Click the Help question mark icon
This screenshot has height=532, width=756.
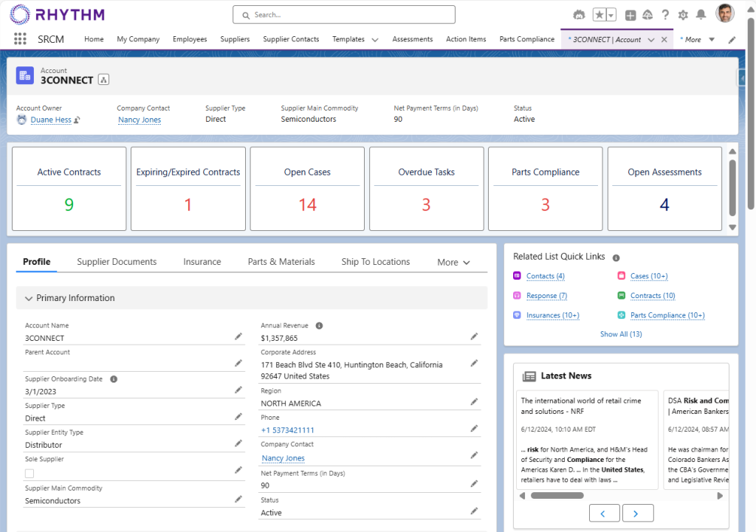(665, 15)
